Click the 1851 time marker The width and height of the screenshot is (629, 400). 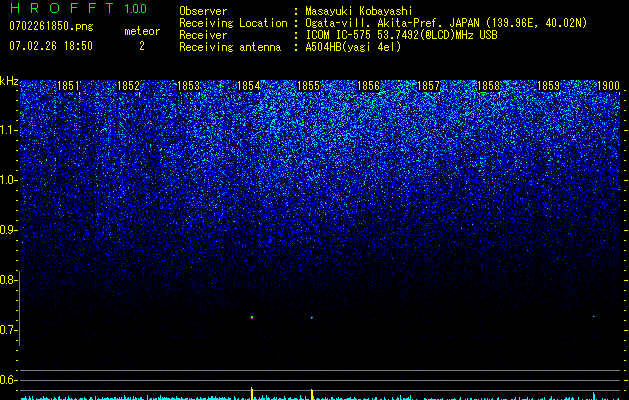coord(68,86)
